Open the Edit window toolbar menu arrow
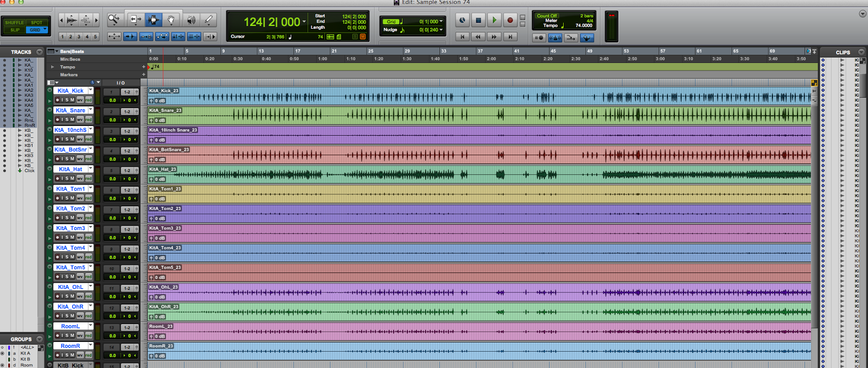The height and width of the screenshot is (368, 868). [x=863, y=14]
